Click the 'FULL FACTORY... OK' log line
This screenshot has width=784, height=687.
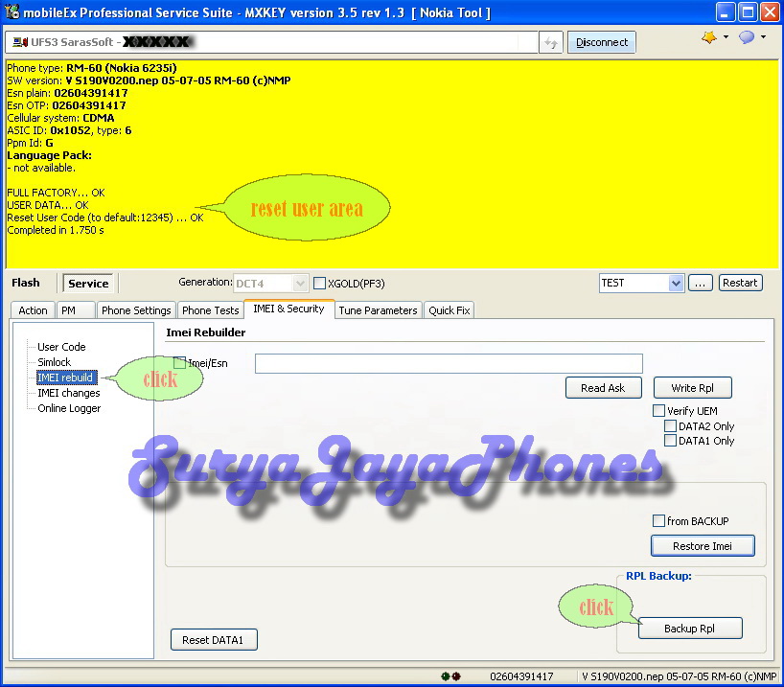[x=56, y=193]
